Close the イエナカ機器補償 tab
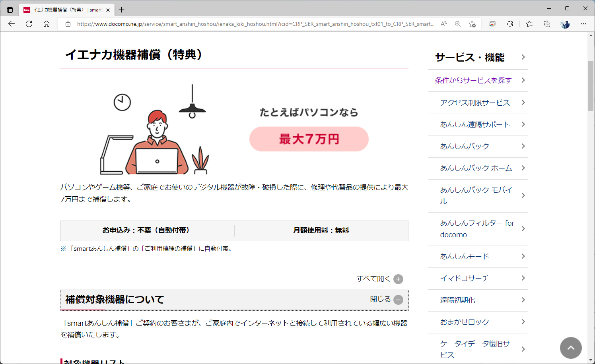 point(108,10)
